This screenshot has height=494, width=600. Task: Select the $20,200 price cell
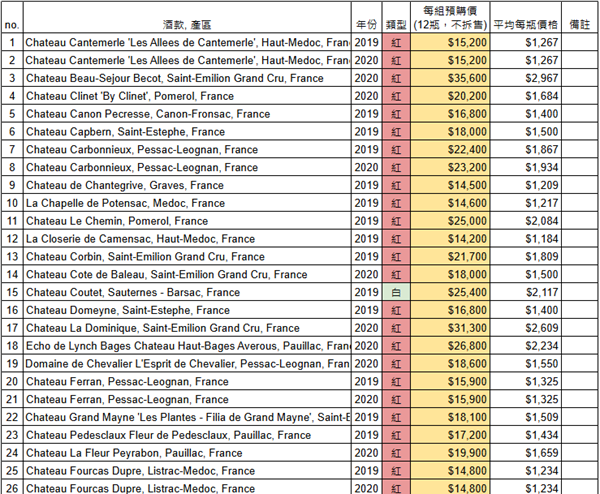point(450,96)
